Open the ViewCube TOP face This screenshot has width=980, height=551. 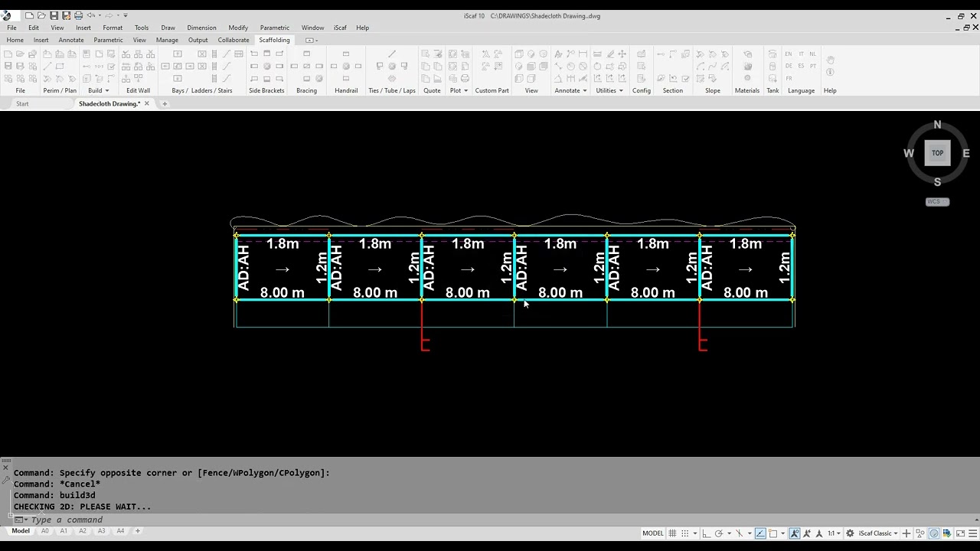[x=937, y=153]
